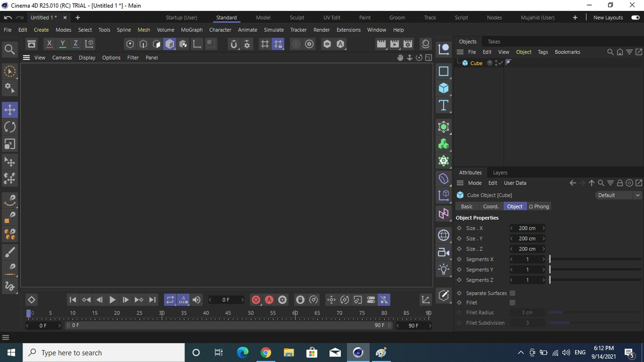The height and width of the screenshot is (362, 644).
Task: Increase Size X with right arrow
Action: tap(543, 228)
